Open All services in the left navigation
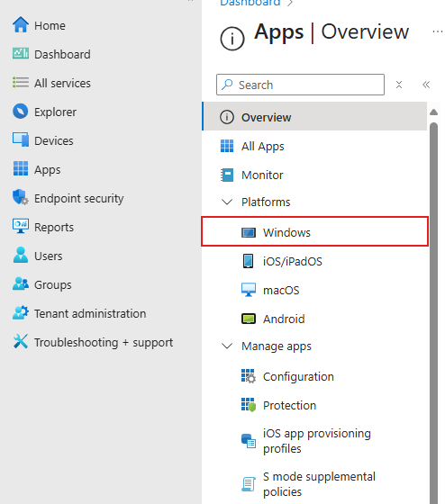This screenshot has height=504, width=445. (62, 83)
